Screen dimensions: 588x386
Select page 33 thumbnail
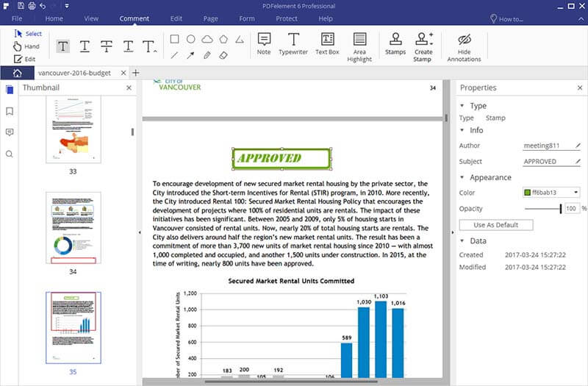point(73,129)
